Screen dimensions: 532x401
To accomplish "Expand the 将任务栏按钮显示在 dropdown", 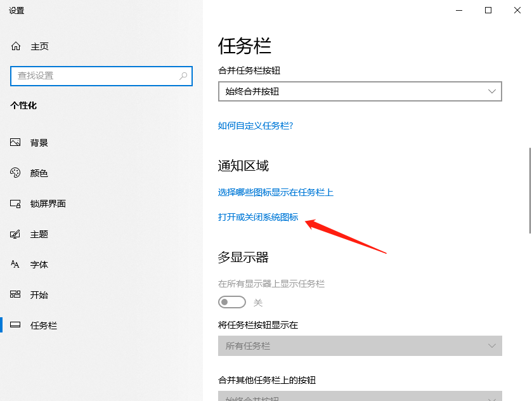I will (x=359, y=346).
